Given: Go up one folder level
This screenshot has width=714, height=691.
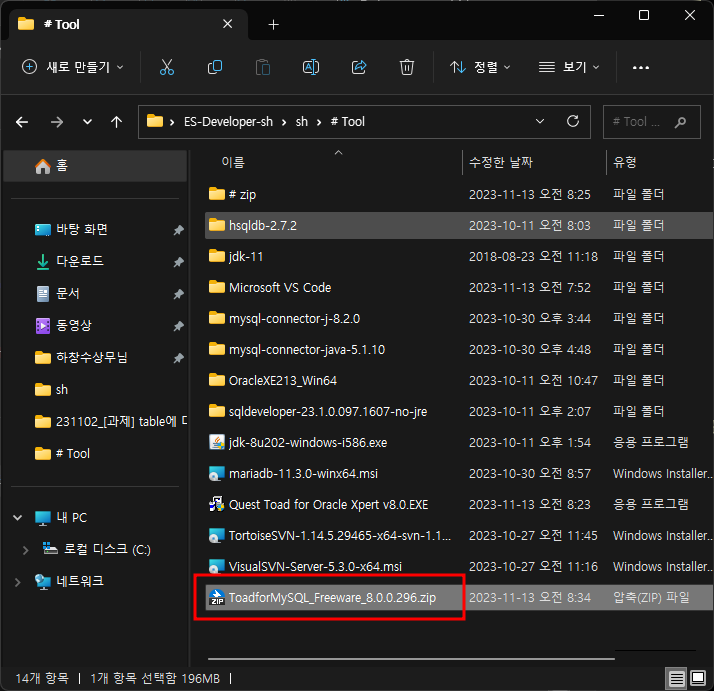Looking at the screenshot, I should [117, 122].
